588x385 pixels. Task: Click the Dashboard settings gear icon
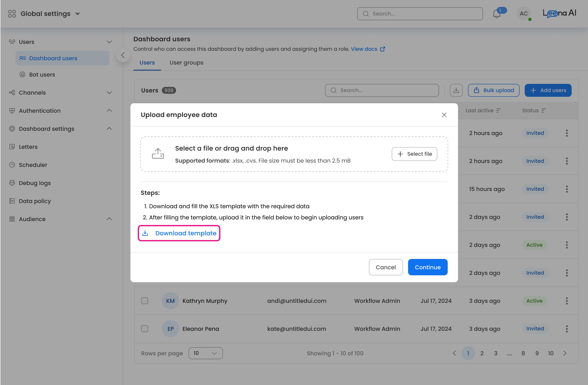coord(12,129)
